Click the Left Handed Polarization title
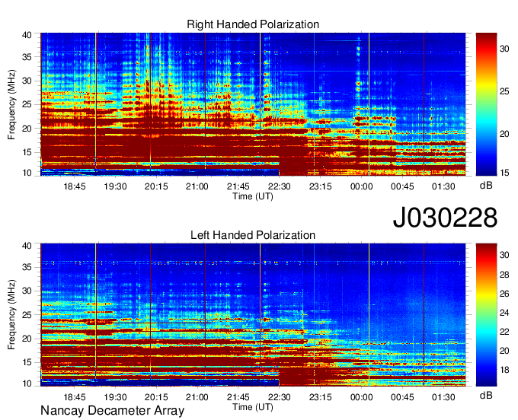518x420 pixels. (253, 235)
